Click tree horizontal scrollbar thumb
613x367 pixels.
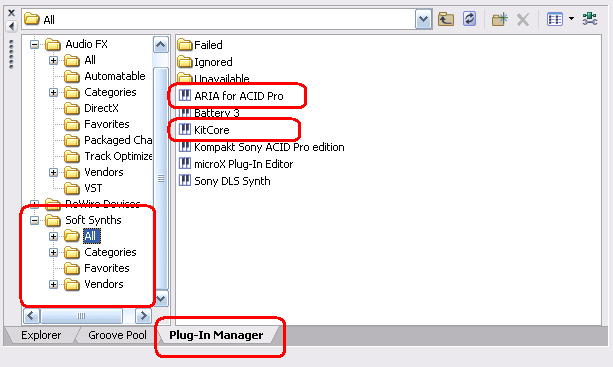[x=81, y=315]
